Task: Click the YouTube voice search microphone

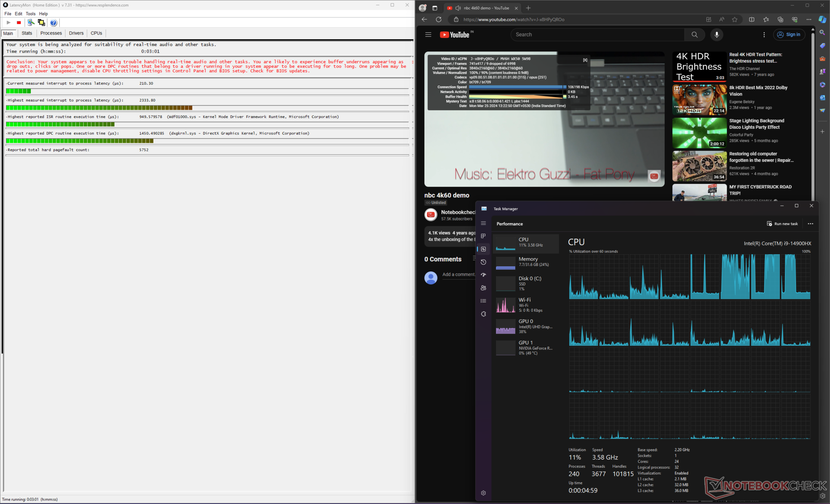Action: pyautogui.click(x=716, y=35)
